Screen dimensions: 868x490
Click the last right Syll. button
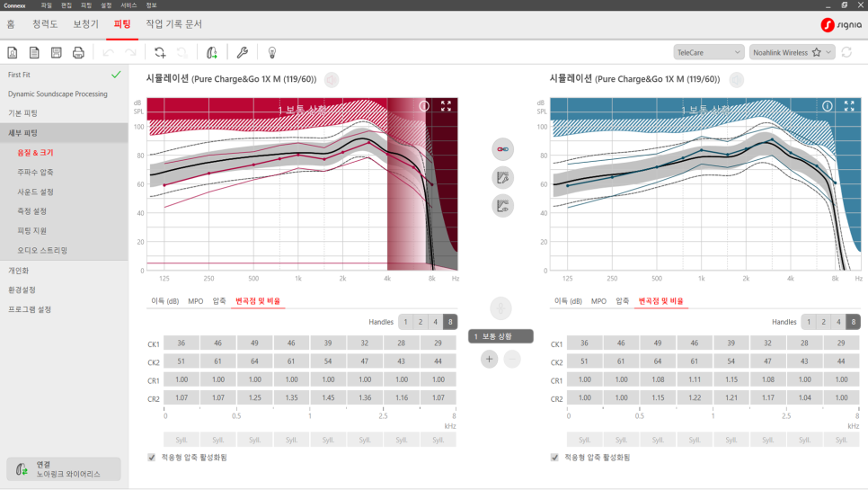tap(841, 440)
